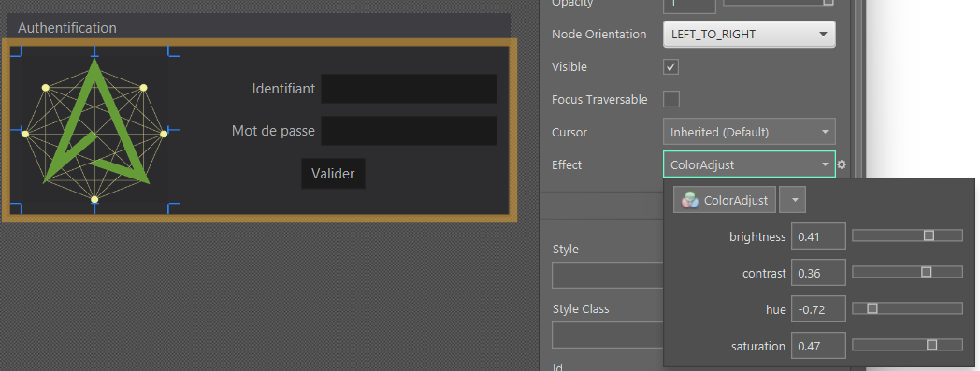The width and height of the screenshot is (980, 371).
Task: Click the ColorAdjust effect button with color icon
Action: click(725, 201)
